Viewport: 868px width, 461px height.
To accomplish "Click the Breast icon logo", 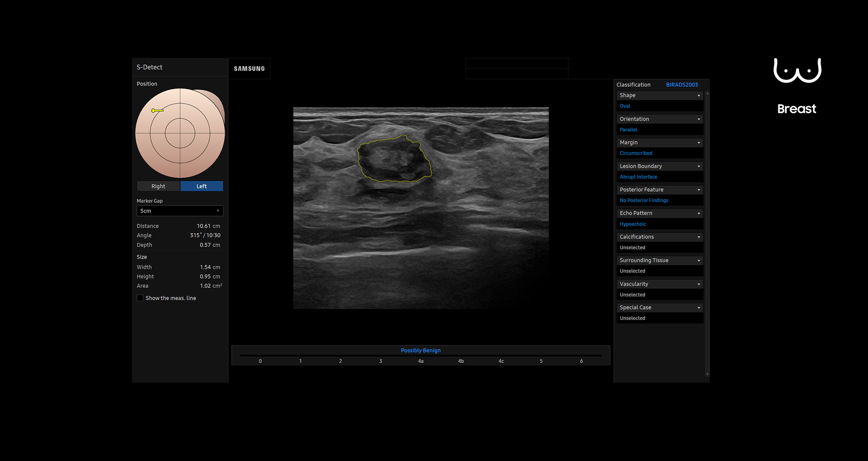I will 797,70.
